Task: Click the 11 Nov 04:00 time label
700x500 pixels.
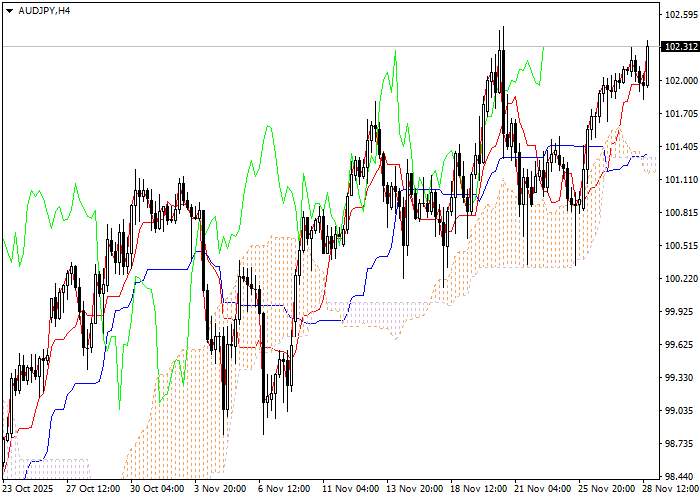Action: pos(350,488)
